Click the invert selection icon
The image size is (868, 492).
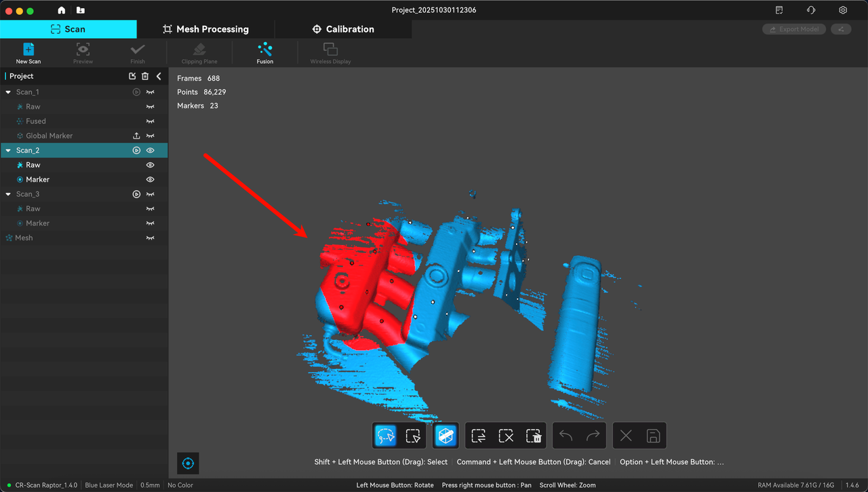pos(478,436)
